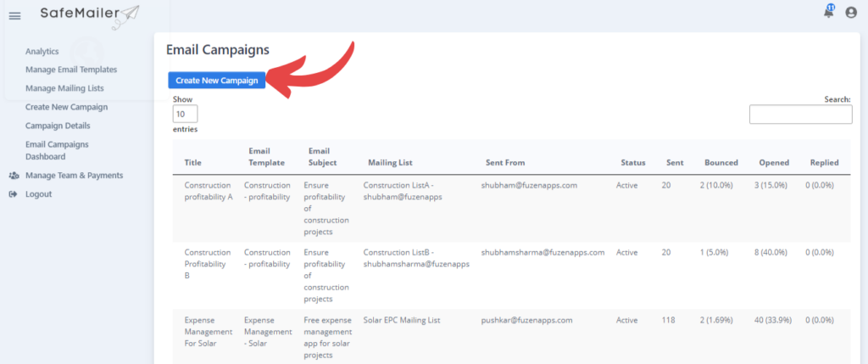Viewport: 868px width, 364px height.
Task: Click the Logout arrow icon
Action: tap(14, 194)
